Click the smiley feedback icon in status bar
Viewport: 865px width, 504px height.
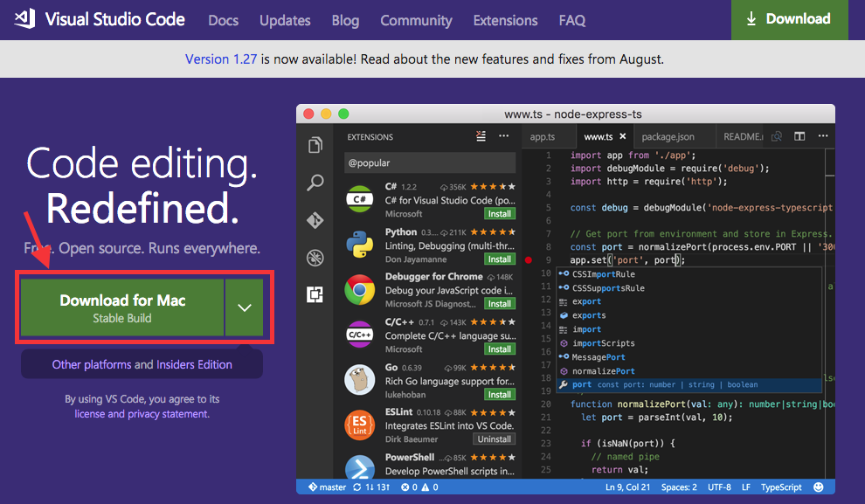(819, 487)
